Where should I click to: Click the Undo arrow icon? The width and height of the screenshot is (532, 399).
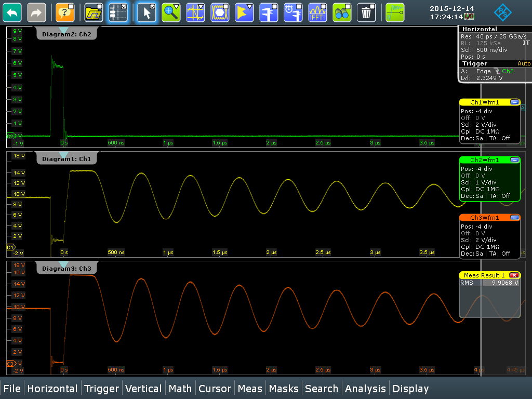coord(12,12)
